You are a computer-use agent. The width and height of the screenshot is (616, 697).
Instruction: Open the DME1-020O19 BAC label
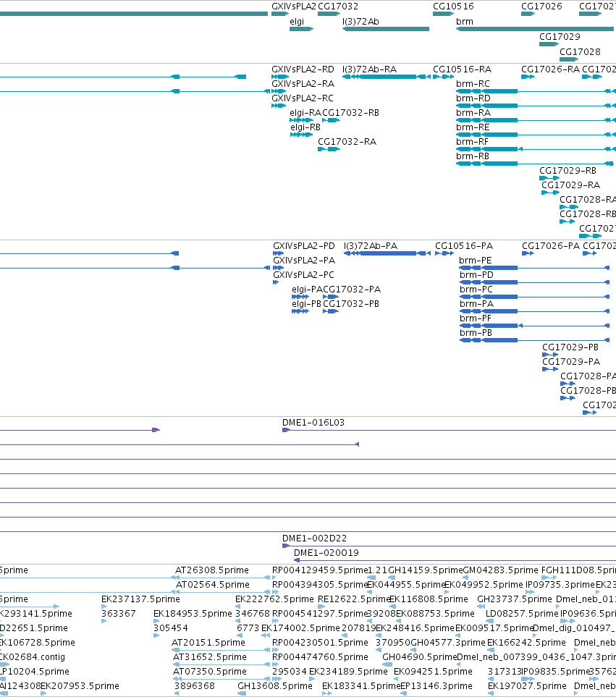coord(326,552)
